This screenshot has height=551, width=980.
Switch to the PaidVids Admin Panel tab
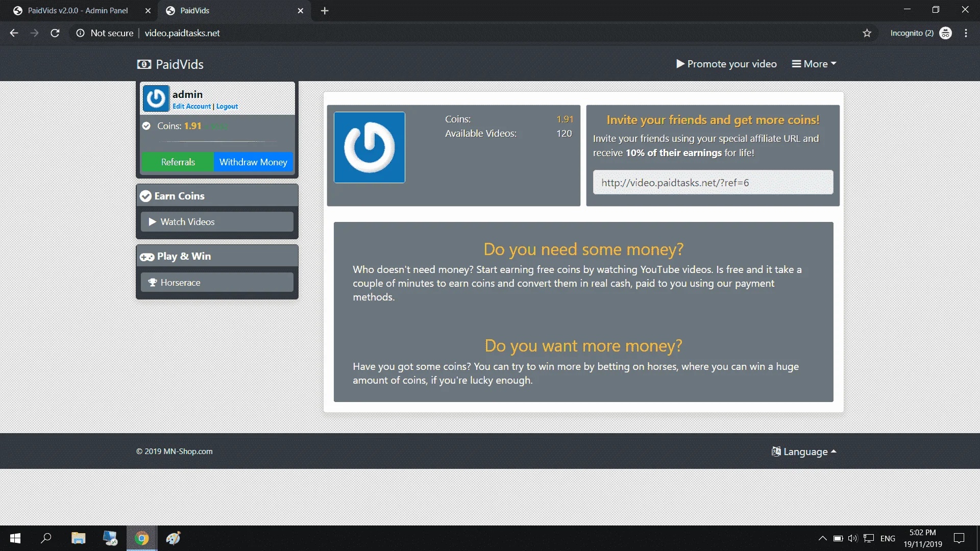(78, 10)
